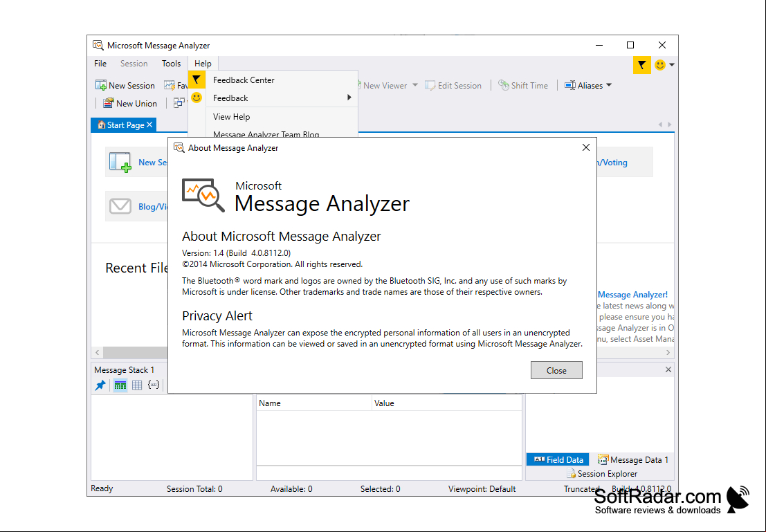766x532 pixels.
Task: Click the 'About Microsoft Message Analyzer' heading
Action: click(x=282, y=237)
